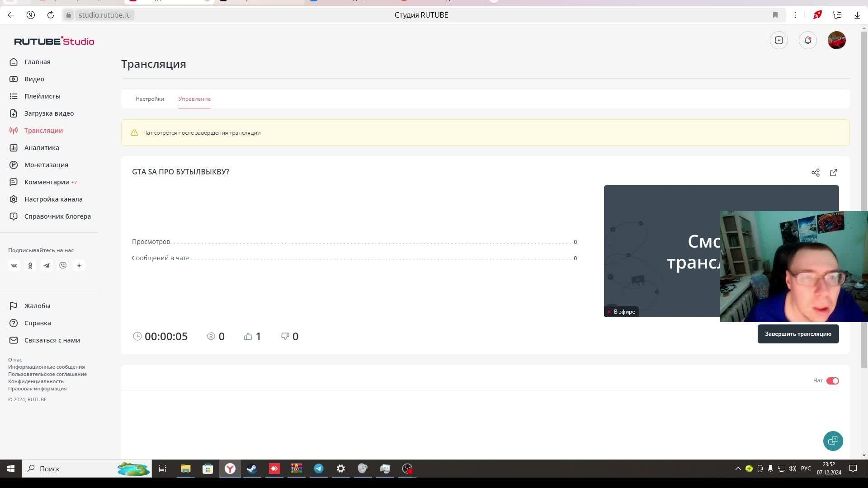Viewport: 868px width, 488px height.
Task: Open the Пользовательское соглашение link
Action: coord(47,374)
